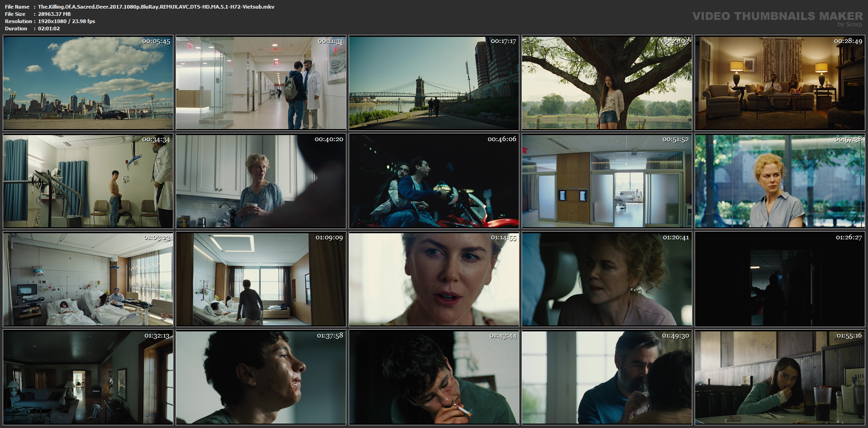The width and height of the screenshot is (868, 428).
Task: Click the 'File Name' label
Action: pos(17,7)
